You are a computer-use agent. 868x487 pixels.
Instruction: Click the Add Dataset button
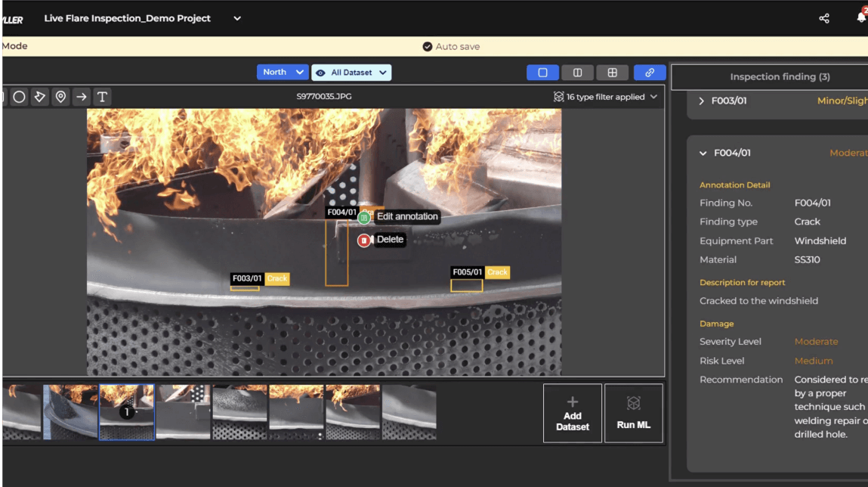pos(573,413)
